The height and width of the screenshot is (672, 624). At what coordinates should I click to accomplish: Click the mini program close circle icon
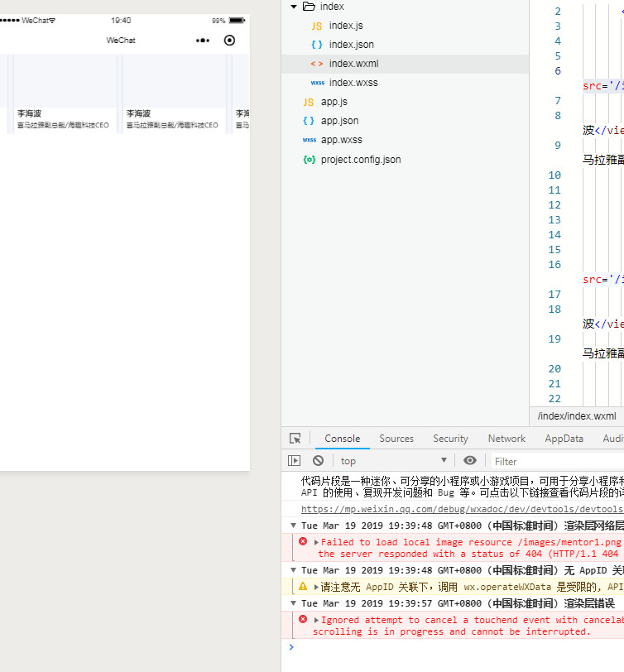tap(230, 41)
